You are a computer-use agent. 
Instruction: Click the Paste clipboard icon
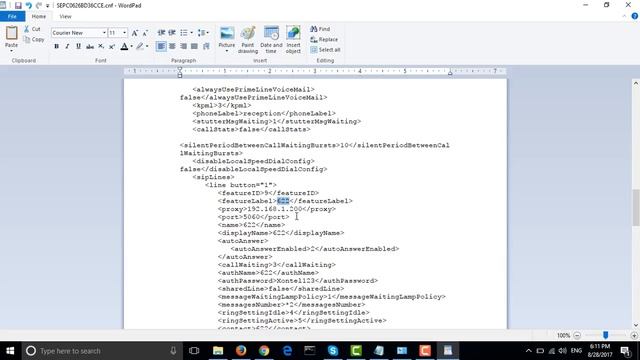(11, 33)
